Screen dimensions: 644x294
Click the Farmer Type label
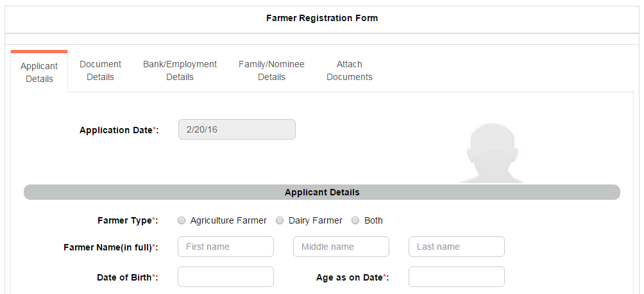(x=128, y=220)
